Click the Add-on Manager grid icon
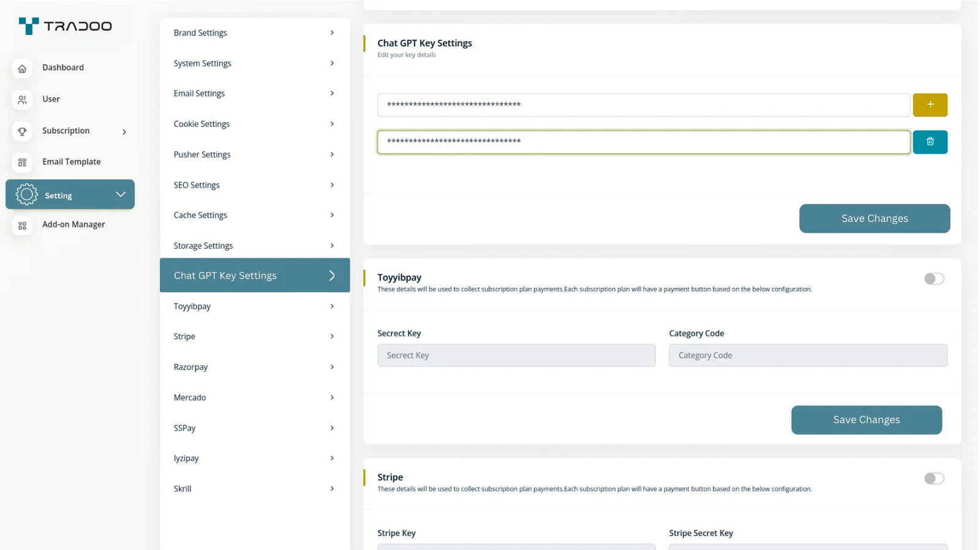Image resolution: width=980 pixels, height=550 pixels. click(22, 225)
